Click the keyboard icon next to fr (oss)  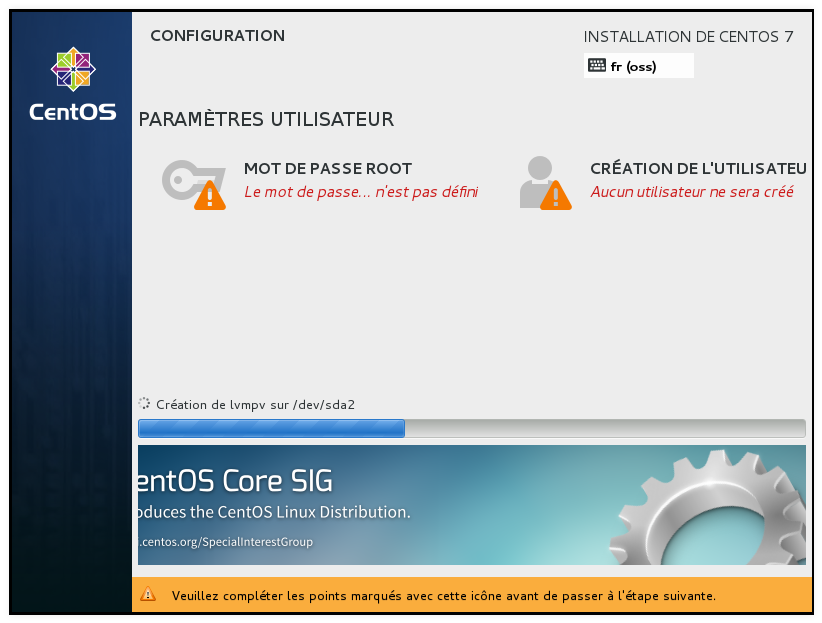click(597, 66)
